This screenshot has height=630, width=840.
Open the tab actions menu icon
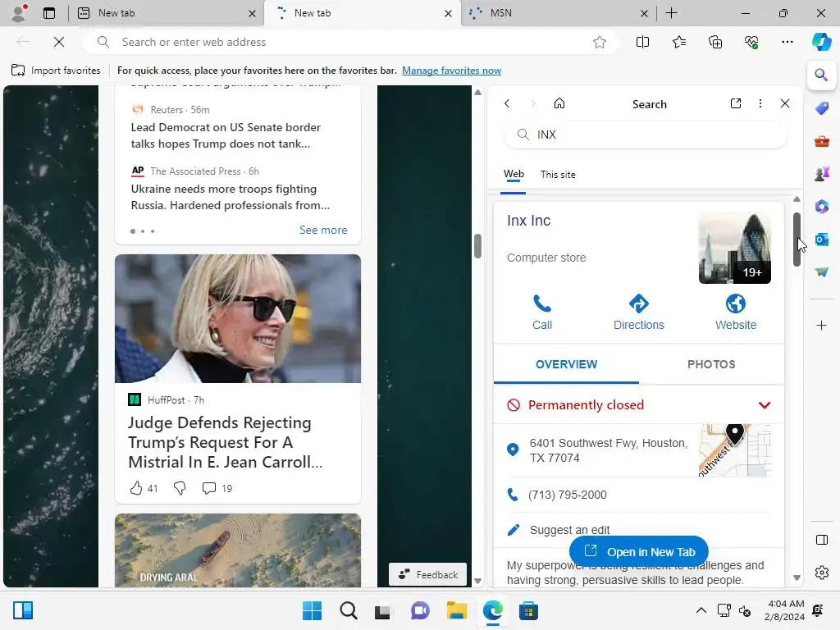[x=48, y=13]
